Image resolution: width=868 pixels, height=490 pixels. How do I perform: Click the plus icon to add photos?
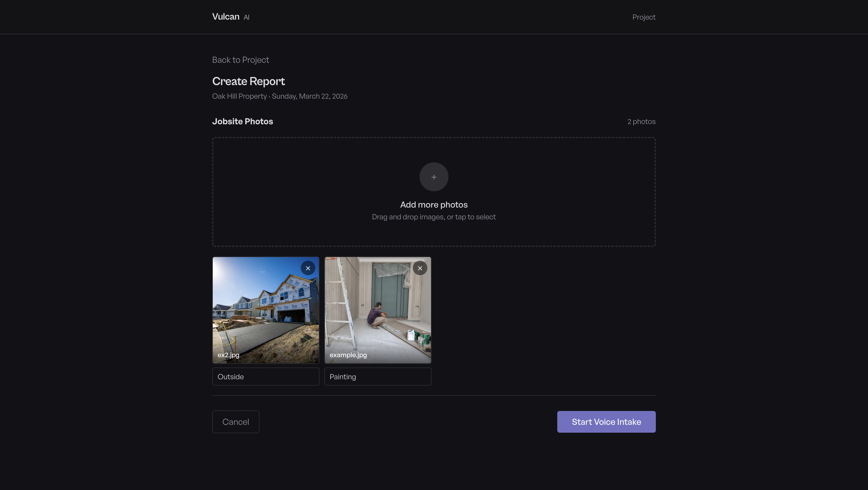(434, 177)
